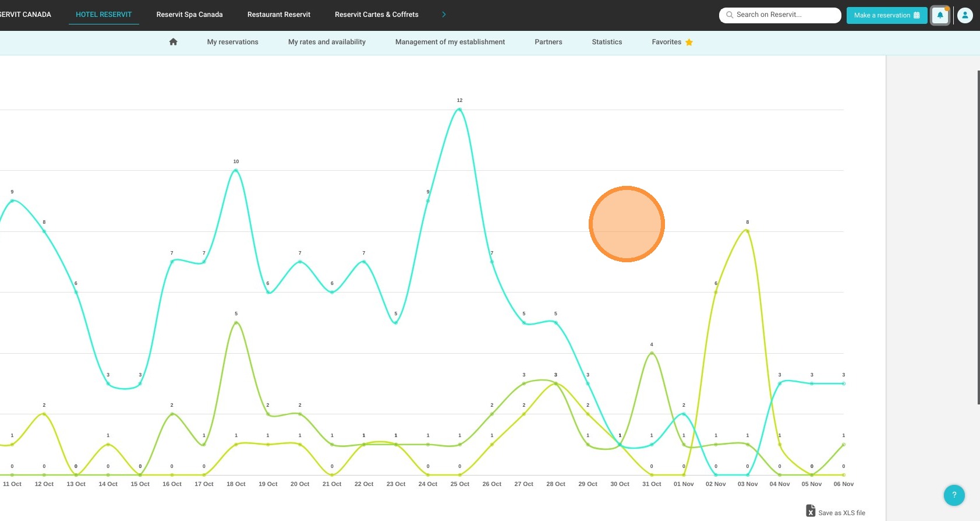The width and height of the screenshot is (980, 521).
Task: Click the 12 peak point on 25 Oct
Action: click(x=460, y=110)
